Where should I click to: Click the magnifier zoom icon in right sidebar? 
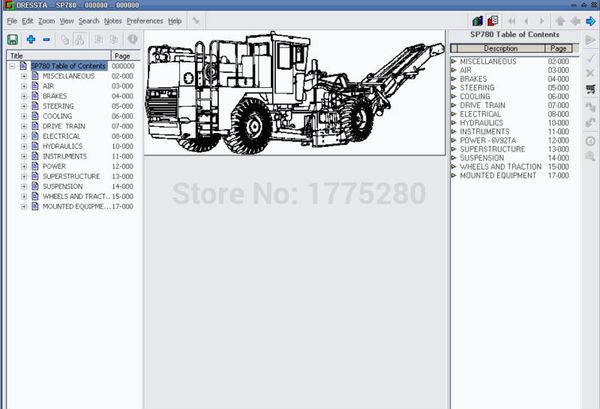590,156
